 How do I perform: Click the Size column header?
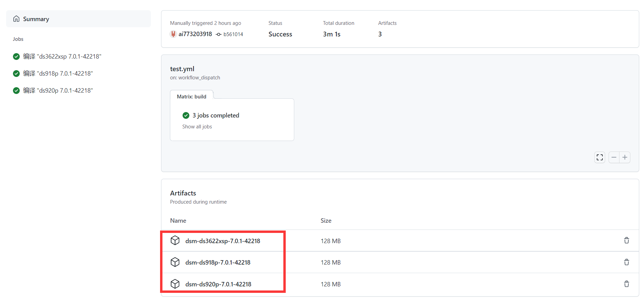coord(326,221)
